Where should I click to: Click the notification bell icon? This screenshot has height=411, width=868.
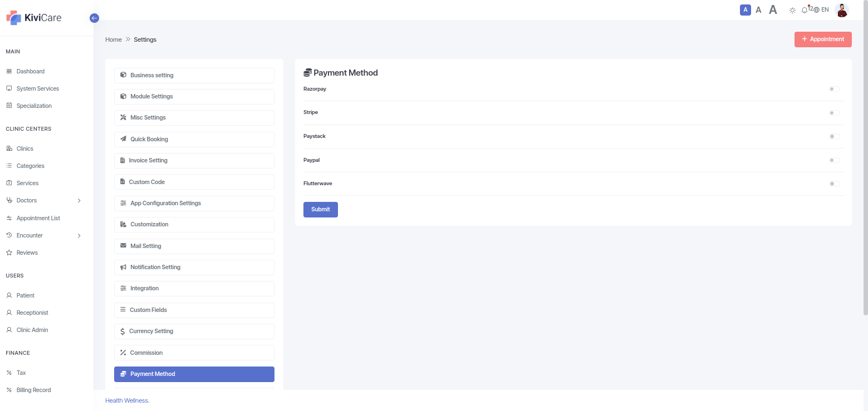(x=805, y=10)
